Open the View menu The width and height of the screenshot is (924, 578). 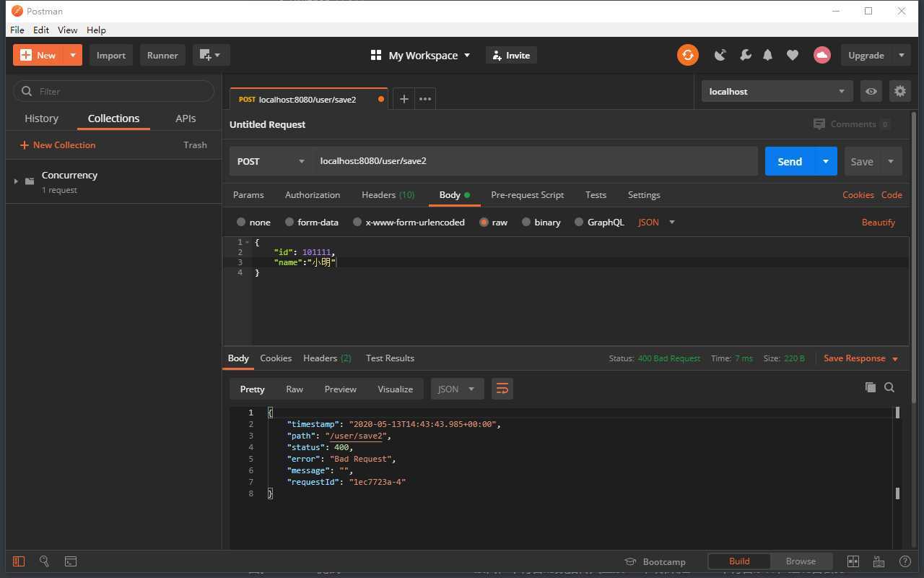pyautogui.click(x=67, y=30)
